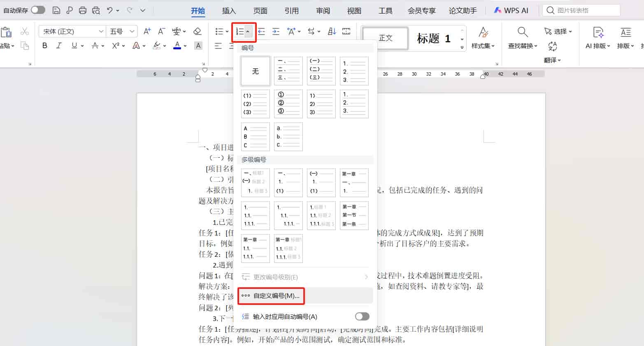Screen dimensions: 644x346
Task: Open WPS AI assistant
Action: point(511,10)
